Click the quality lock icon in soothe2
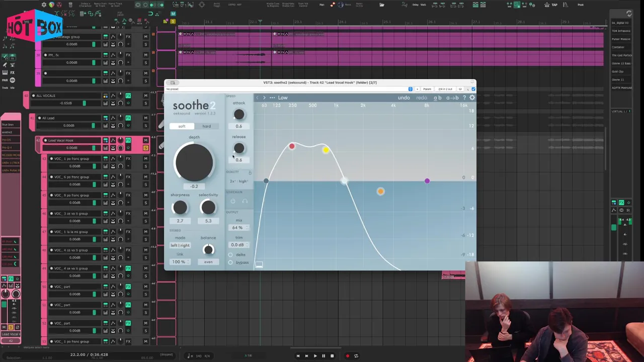Viewport: 644px width, 362px height. [250, 172]
